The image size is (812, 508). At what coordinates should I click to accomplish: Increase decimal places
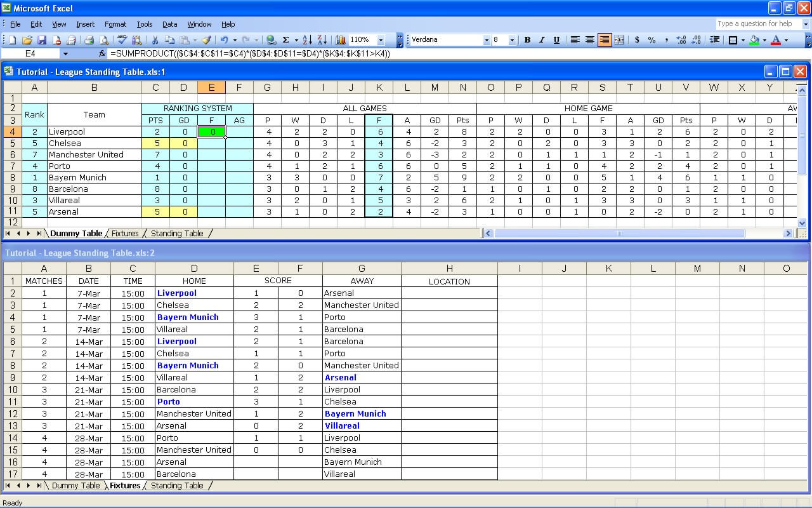click(681, 40)
